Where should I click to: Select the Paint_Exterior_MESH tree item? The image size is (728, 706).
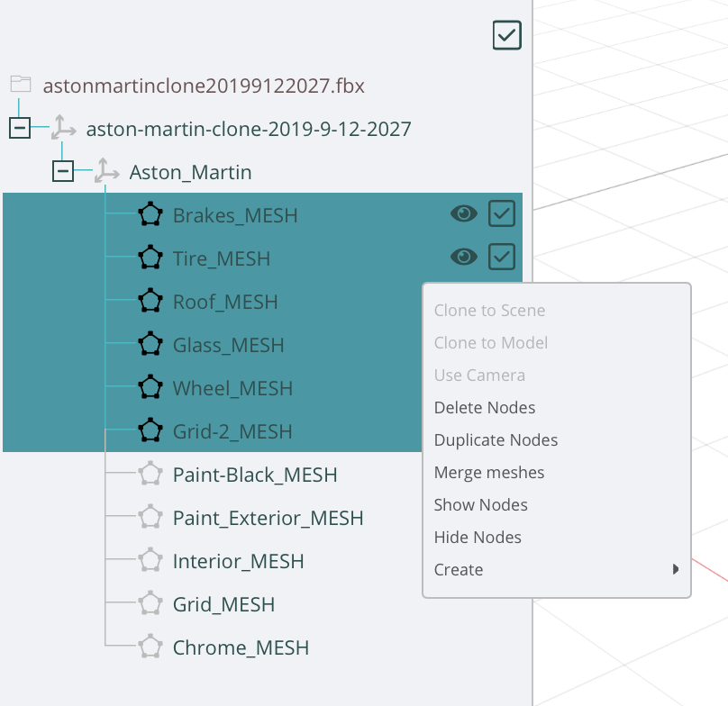[268, 518]
